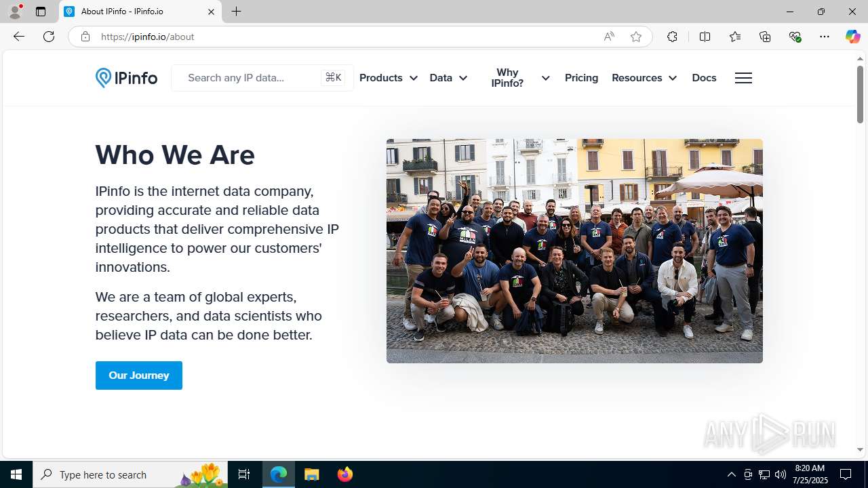Go back to the previous page

(19, 37)
